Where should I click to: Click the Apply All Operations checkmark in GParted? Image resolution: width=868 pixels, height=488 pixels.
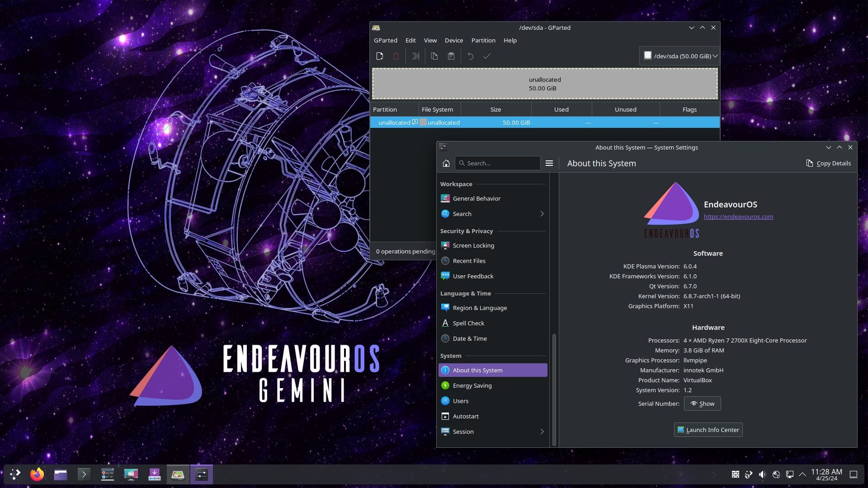point(487,56)
